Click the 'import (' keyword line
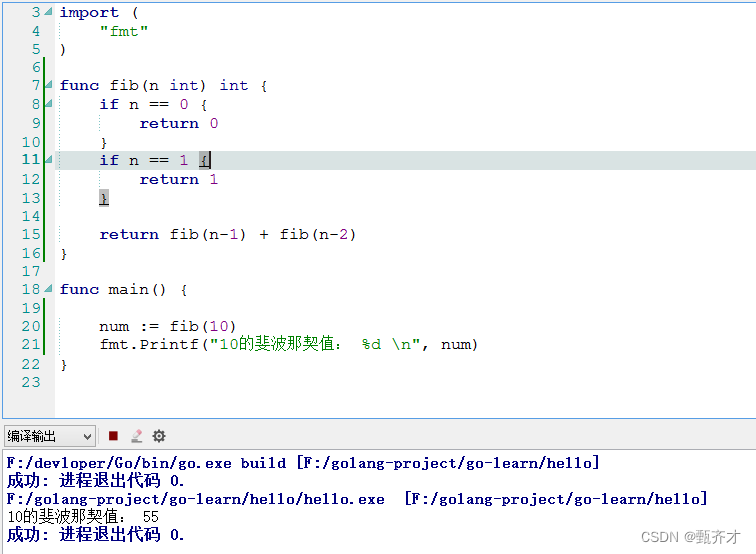 tap(99, 12)
